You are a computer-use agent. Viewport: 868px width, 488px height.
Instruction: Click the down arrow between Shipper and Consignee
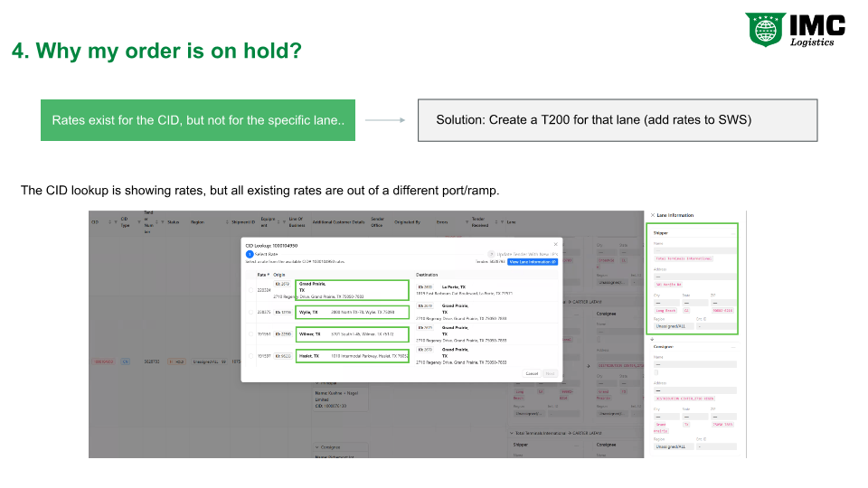point(652,339)
